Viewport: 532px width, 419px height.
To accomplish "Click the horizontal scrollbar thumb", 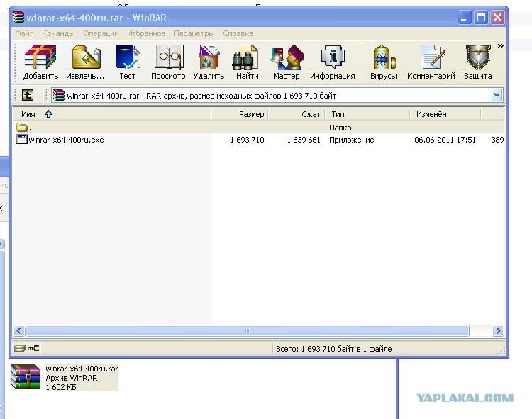I will pyautogui.click(x=248, y=330).
